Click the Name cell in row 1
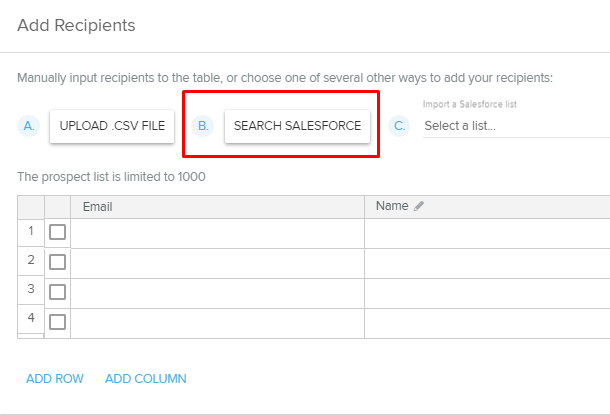This screenshot has height=415, width=610. [487, 233]
